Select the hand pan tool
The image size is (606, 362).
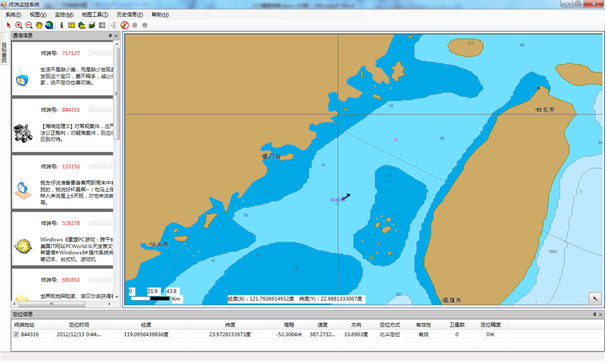point(39,25)
